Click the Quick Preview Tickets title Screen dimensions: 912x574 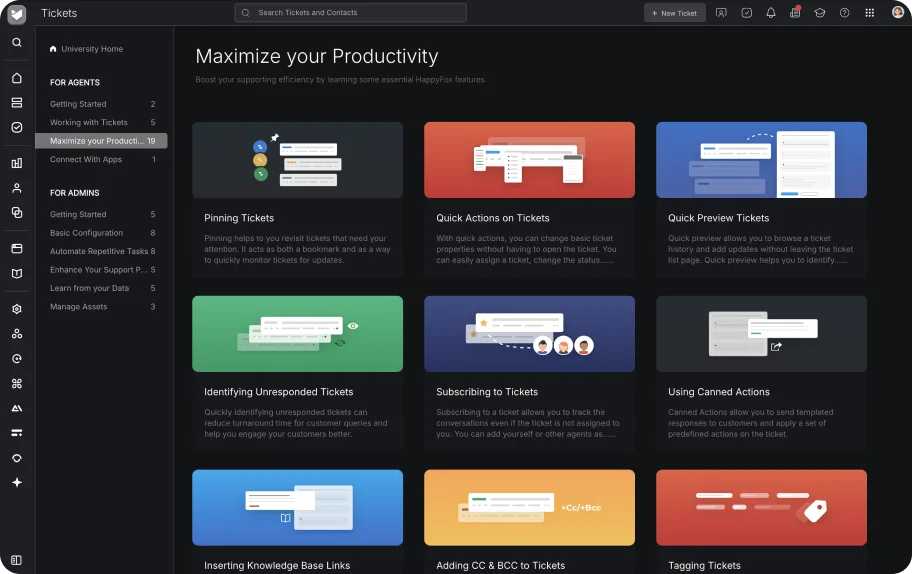[x=718, y=218]
